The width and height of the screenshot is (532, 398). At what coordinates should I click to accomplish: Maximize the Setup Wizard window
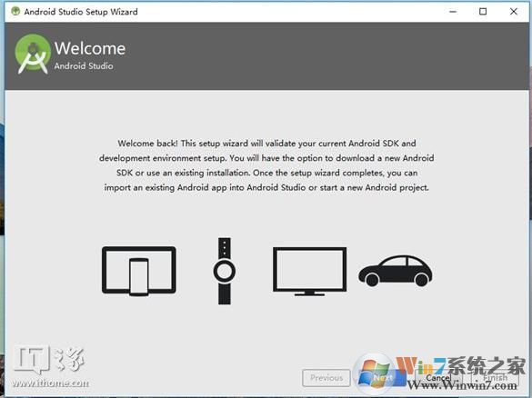pos(483,12)
